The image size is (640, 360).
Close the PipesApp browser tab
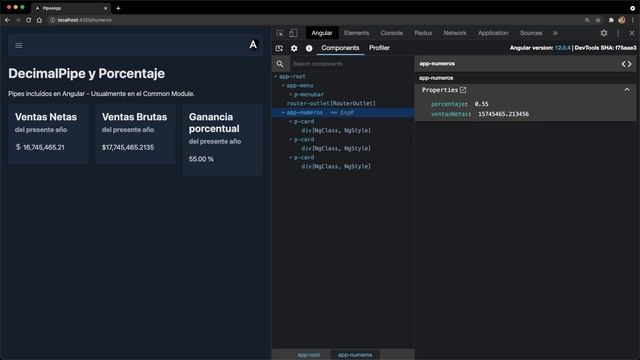click(x=106, y=8)
